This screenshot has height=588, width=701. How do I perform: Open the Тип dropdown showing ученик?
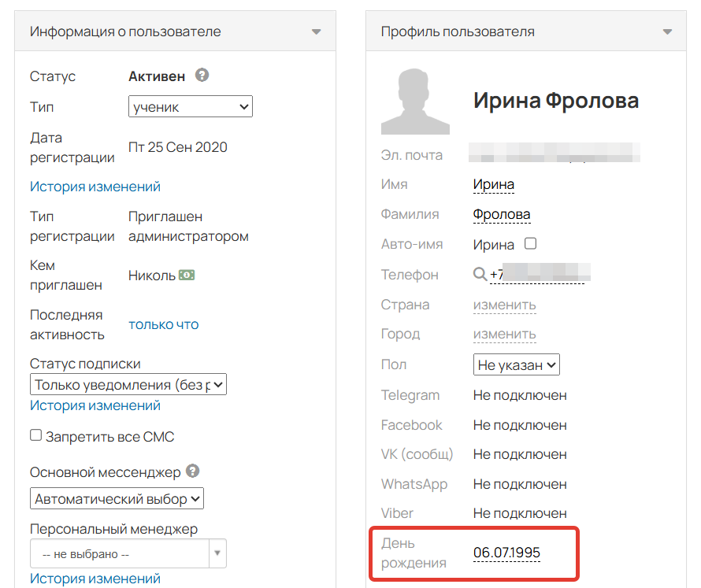pos(190,106)
